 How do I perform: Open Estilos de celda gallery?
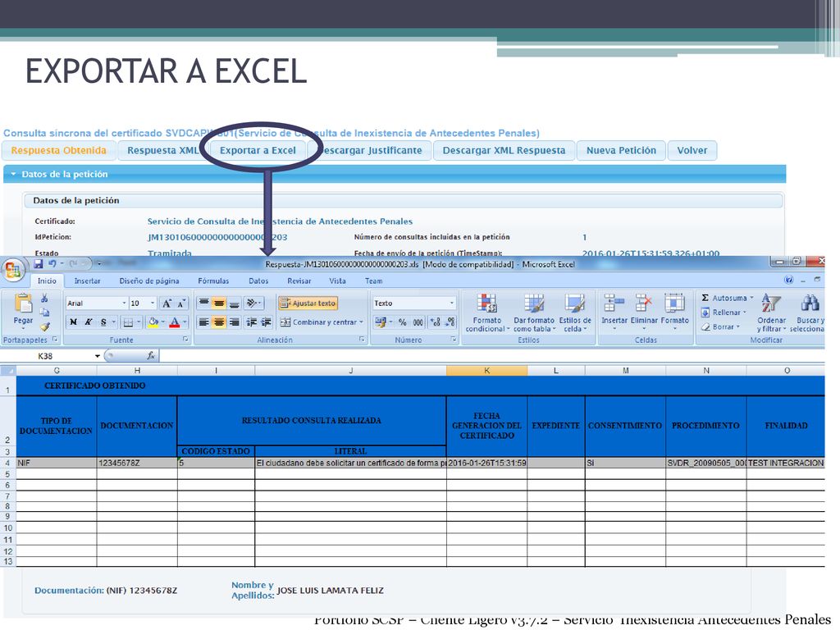tap(575, 313)
